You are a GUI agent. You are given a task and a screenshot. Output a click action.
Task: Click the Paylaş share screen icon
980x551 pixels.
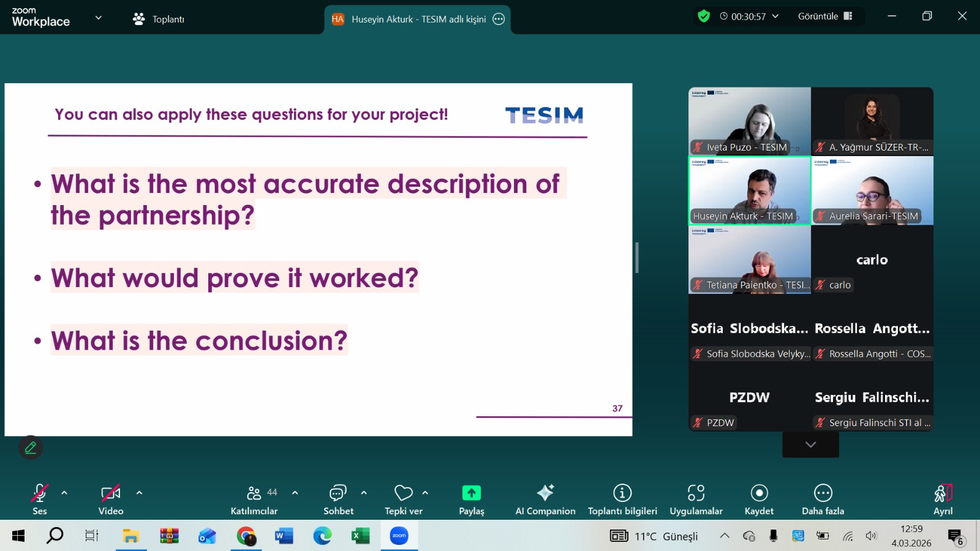(x=471, y=493)
